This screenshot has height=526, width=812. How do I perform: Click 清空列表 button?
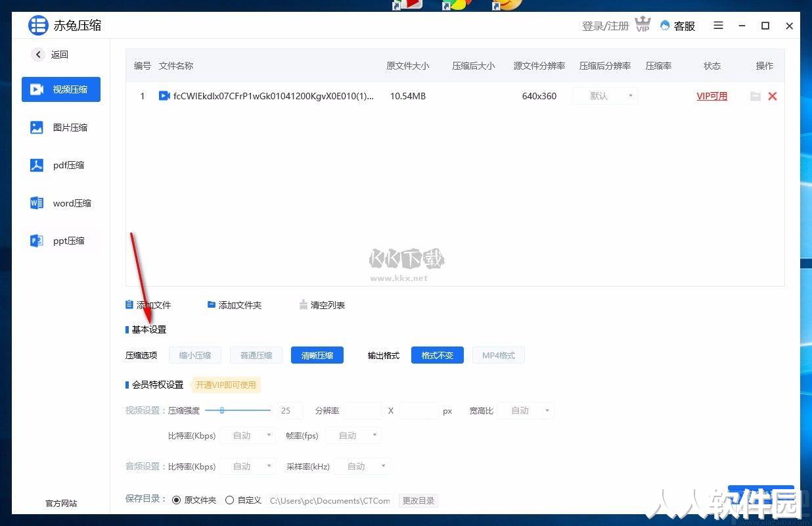pos(322,305)
